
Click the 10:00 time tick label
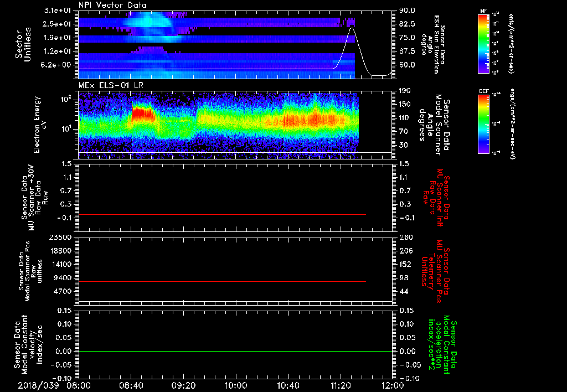[235, 385]
